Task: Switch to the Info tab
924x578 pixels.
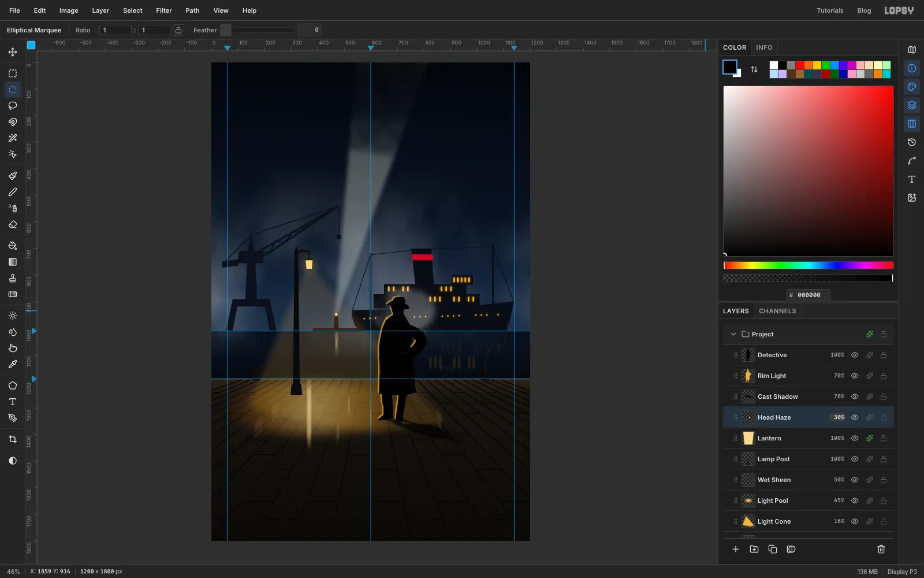Action: (764, 47)
